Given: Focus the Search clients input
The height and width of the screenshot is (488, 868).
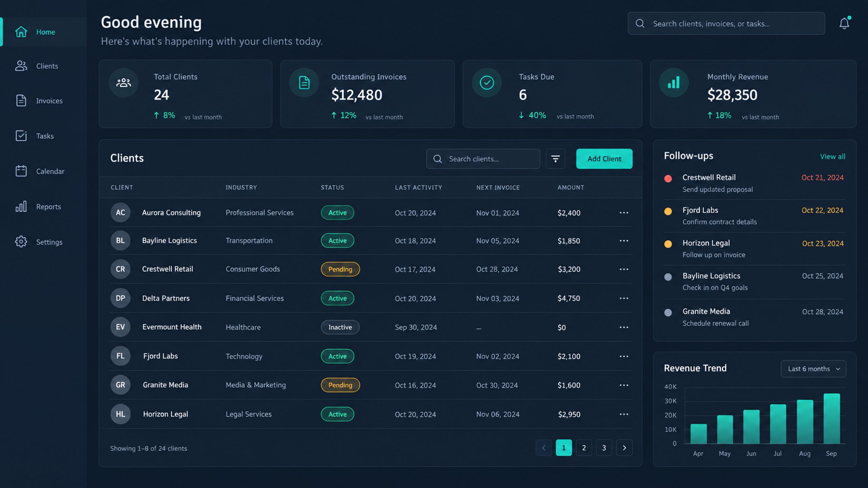Looking at the screenshot, I should point(483,159).
